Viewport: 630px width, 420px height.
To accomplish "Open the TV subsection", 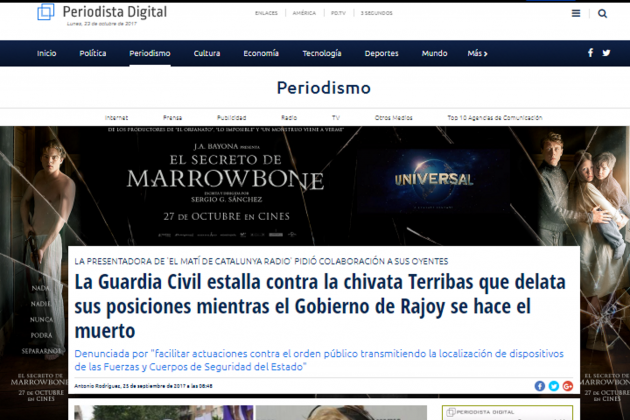I will [336, 118].
